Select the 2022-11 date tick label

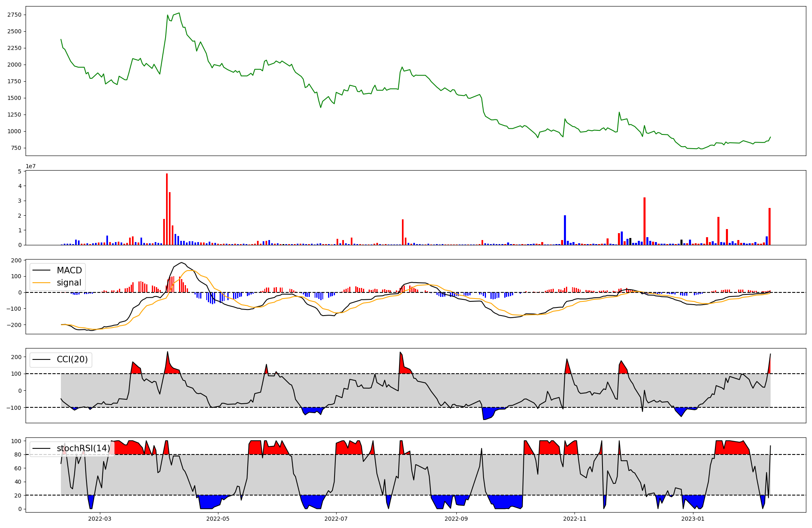coord(574,519)
